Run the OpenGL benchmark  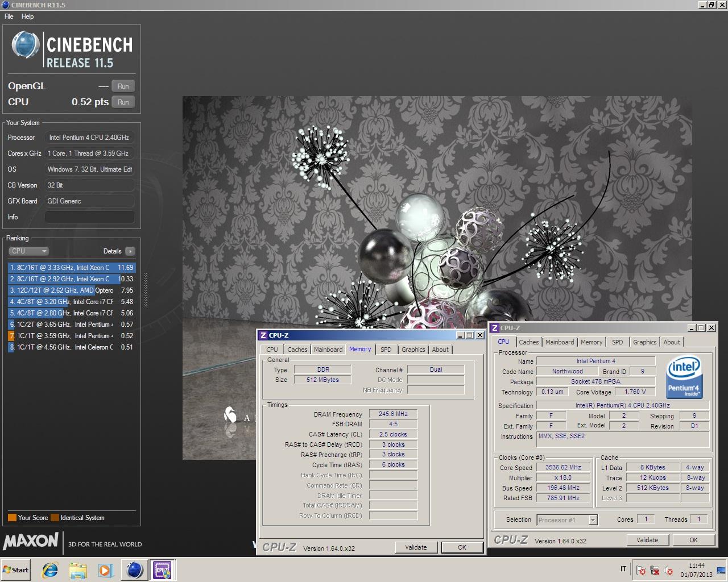[123, 86]
